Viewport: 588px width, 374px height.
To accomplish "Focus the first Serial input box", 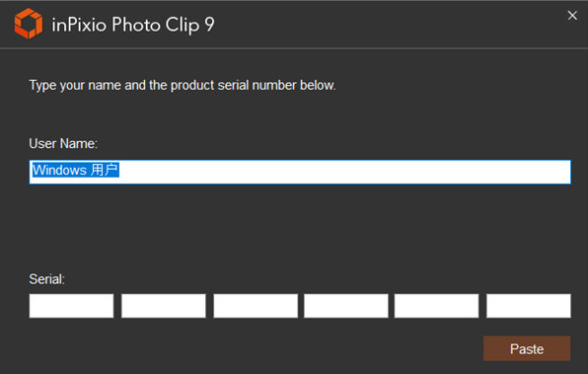I will pos(71,306).
